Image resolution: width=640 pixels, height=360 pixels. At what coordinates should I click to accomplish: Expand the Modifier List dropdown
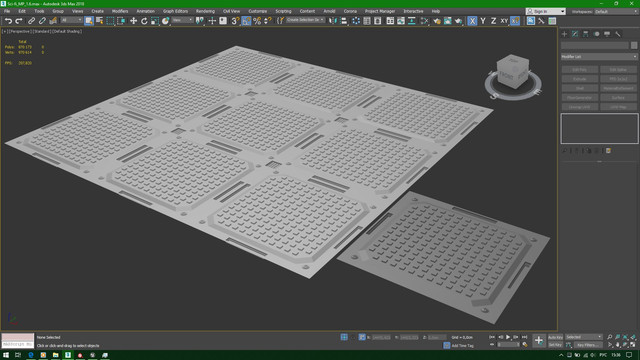[599, 57]
